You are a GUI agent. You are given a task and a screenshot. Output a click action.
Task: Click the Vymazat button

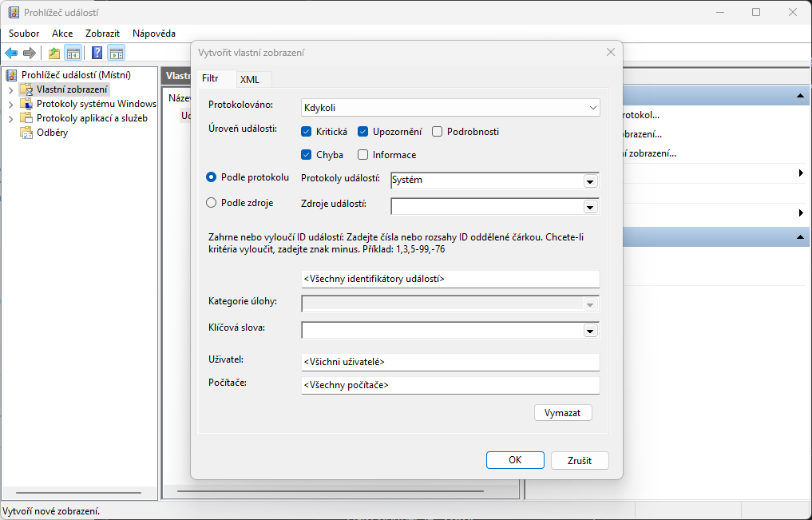pos(563,412)
